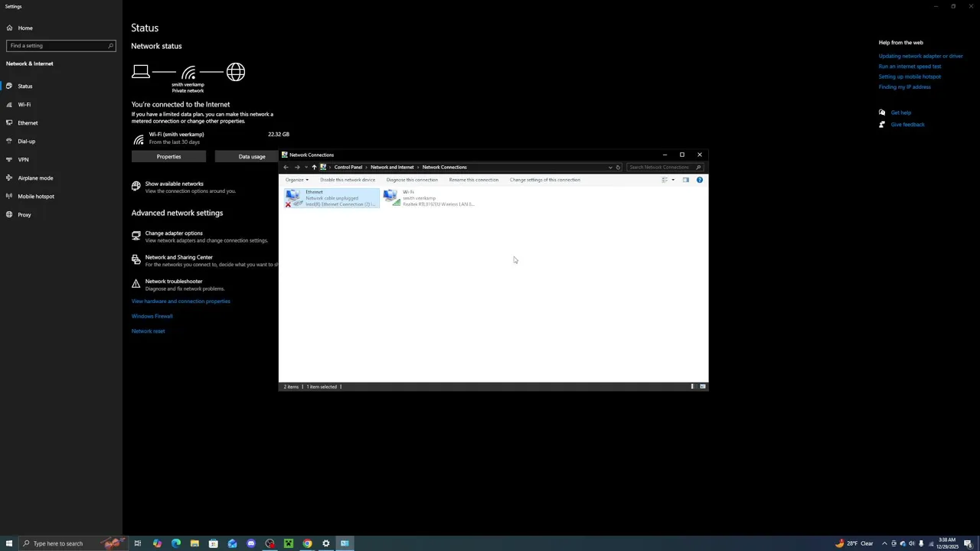The height and width of the screenshot is (551, 980).
Task: Go up one level in Network Connections
Action: click(314, 167)
